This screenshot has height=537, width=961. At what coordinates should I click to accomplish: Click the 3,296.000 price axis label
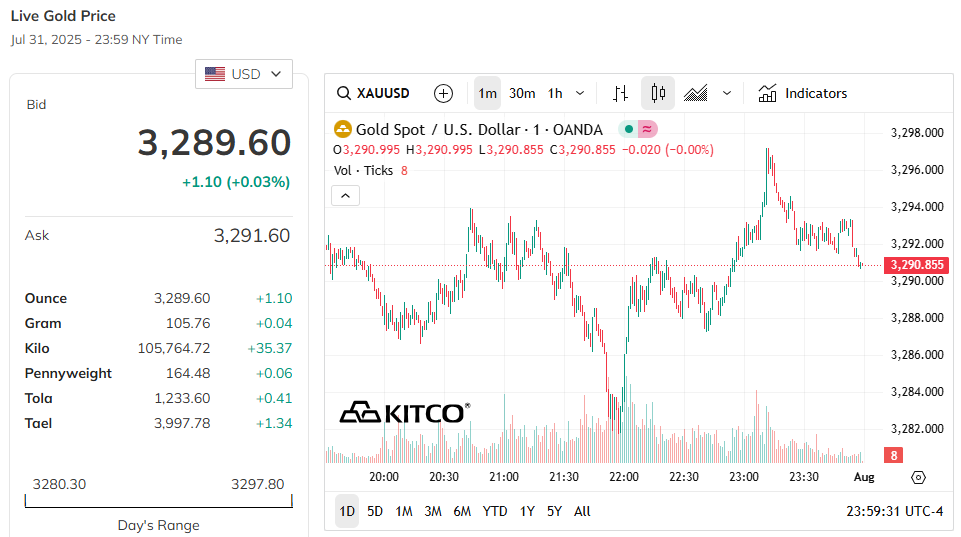(917, 170)
